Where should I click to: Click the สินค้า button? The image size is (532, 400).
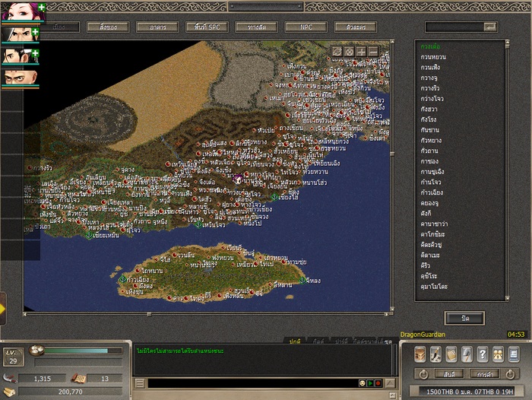point(450,374)
